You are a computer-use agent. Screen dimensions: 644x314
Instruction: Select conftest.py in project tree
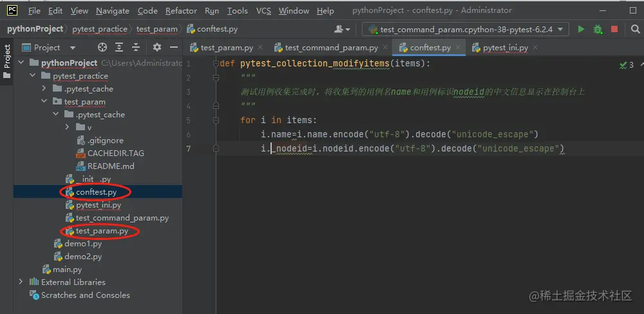click(91, 192)
